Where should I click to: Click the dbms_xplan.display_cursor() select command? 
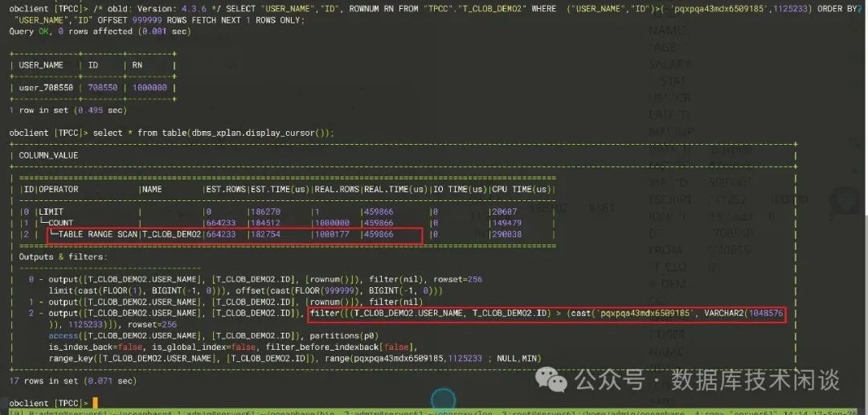[214, 133]
